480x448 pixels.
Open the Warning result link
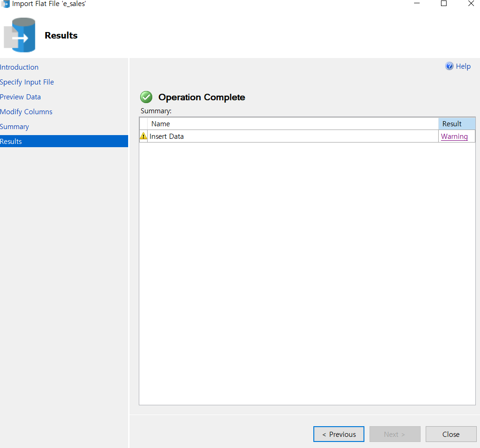(454, 136)
